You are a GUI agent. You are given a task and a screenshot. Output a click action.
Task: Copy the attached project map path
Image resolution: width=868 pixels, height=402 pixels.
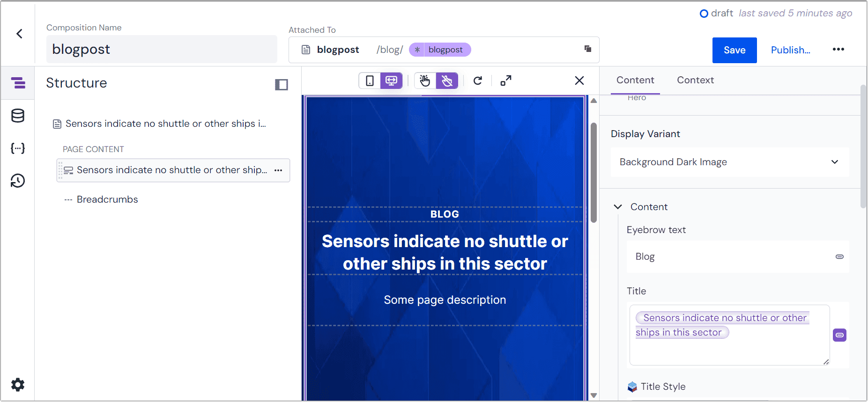pyautogui.click(x=588, y=49)
